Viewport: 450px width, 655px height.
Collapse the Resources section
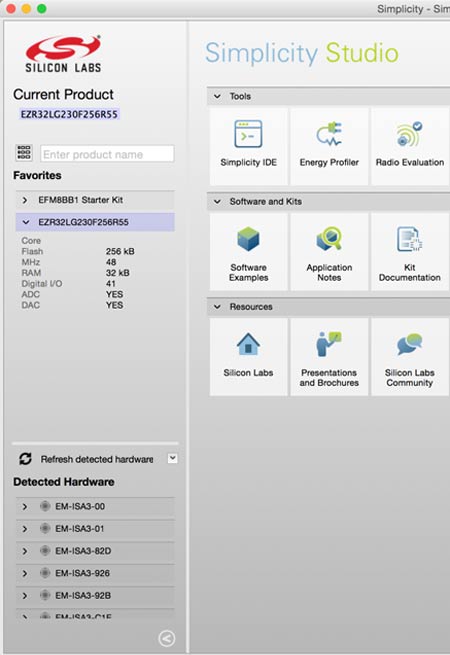[217, 307]
